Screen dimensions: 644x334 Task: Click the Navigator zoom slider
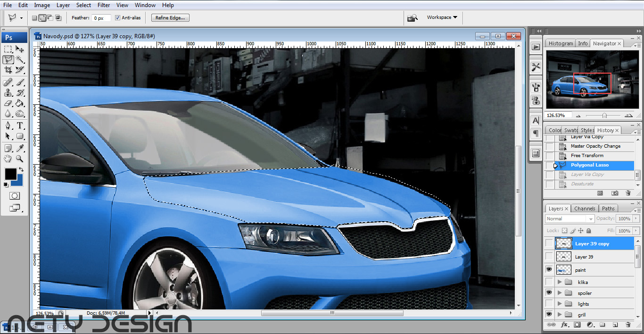604,116
